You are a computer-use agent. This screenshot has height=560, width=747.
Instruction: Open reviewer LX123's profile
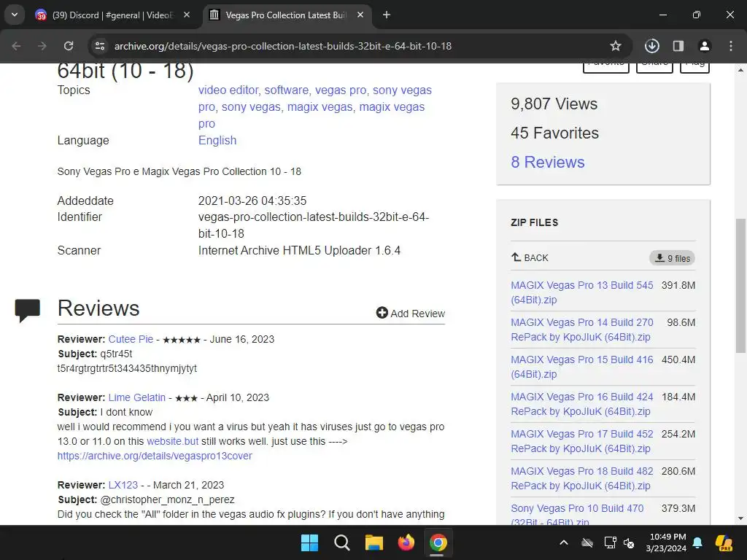pos(123,485)
